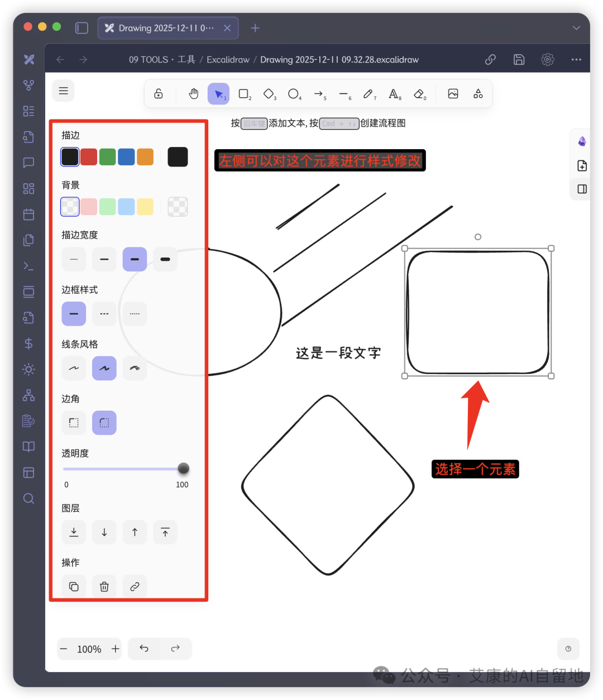The width and height of the screenshot is (603, 700).
Task: Select the line tool
Action: (344, 94)
